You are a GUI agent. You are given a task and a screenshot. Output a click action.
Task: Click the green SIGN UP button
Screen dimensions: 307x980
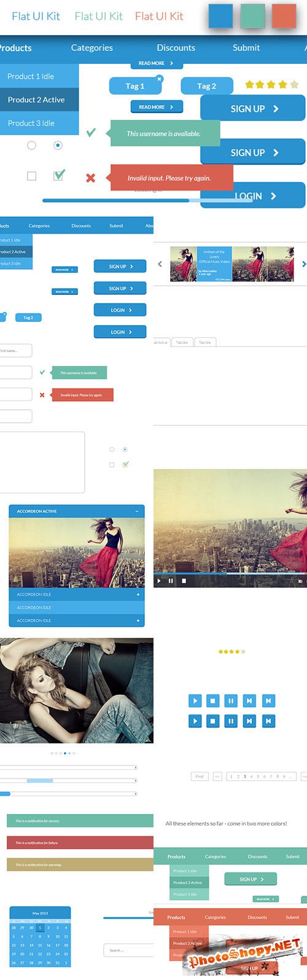click(x=251, y=879)
